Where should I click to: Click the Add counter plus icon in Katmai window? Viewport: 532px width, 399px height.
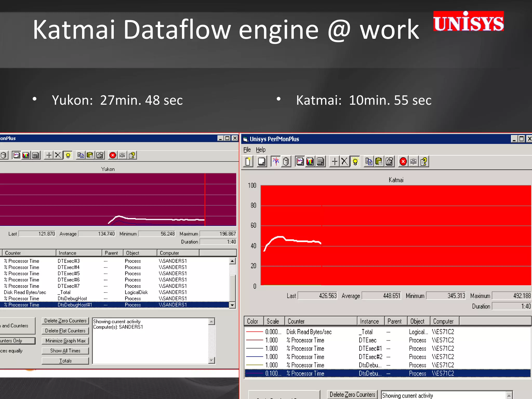(x=335, y=162)
